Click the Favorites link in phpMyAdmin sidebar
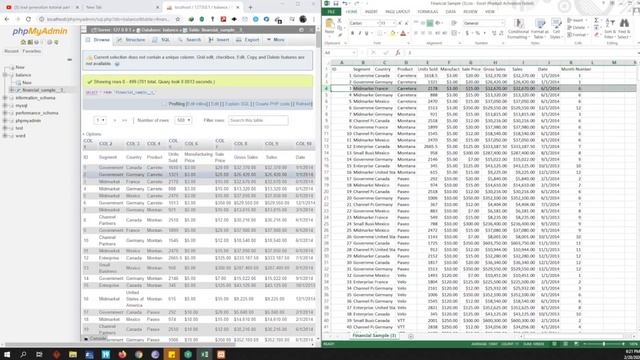640x360 pixels. click(31, 51)
